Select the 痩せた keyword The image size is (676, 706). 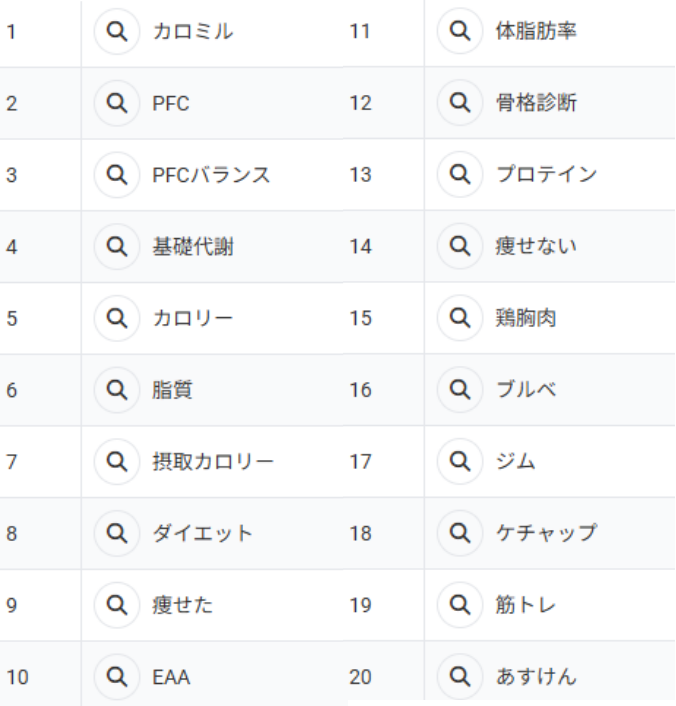coord(182,605)
